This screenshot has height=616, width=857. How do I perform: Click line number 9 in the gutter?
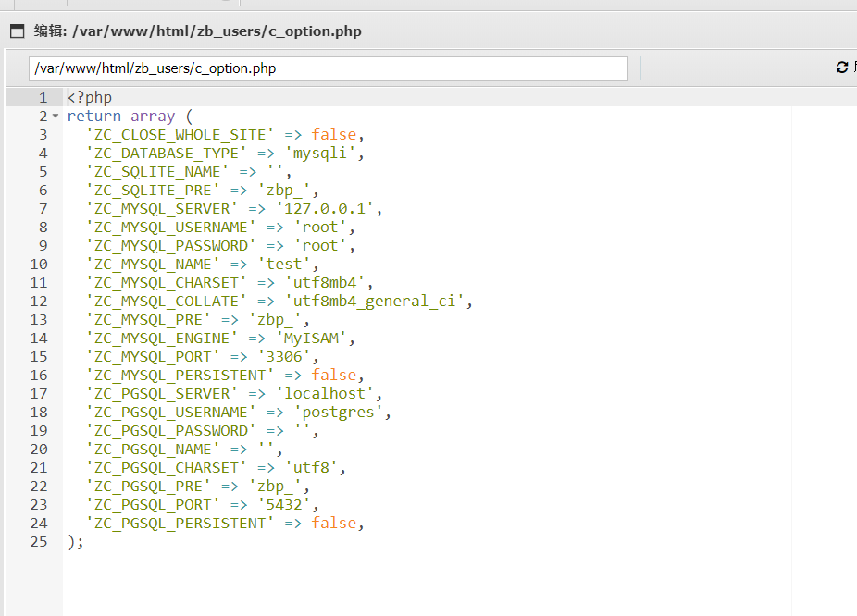point(43,246)
